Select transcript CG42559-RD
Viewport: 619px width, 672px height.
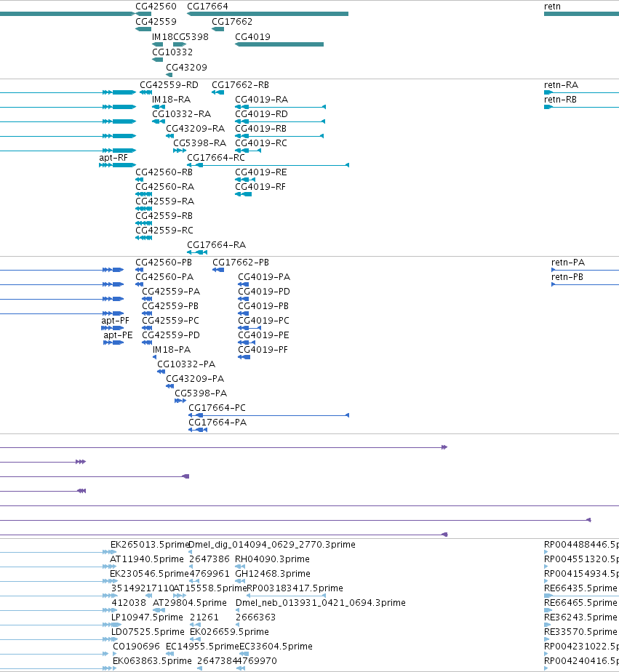(x=169, y=85)
